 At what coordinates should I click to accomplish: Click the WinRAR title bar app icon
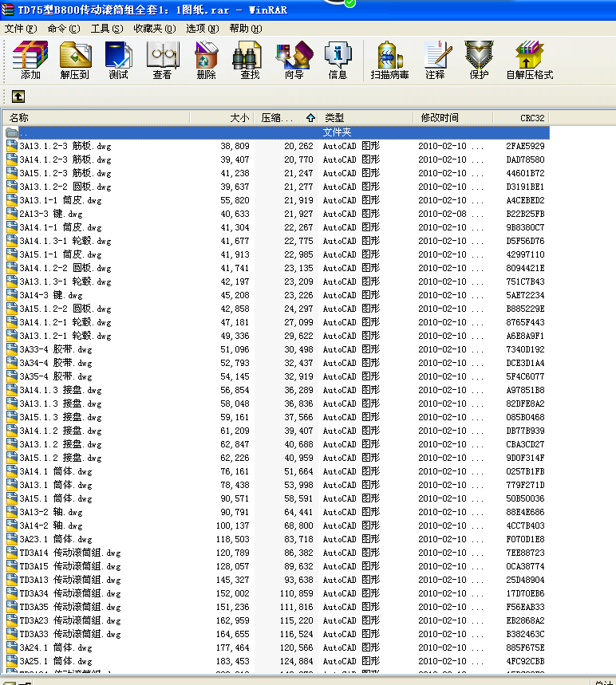7,10
